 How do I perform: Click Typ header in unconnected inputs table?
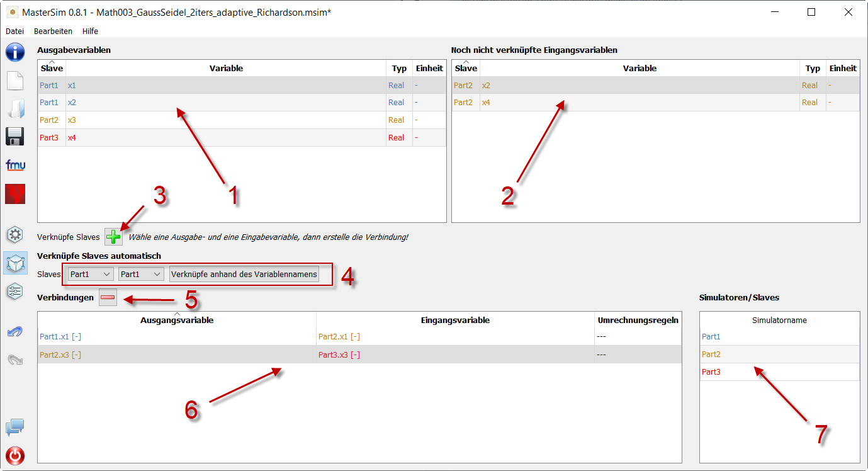point(813,68)
